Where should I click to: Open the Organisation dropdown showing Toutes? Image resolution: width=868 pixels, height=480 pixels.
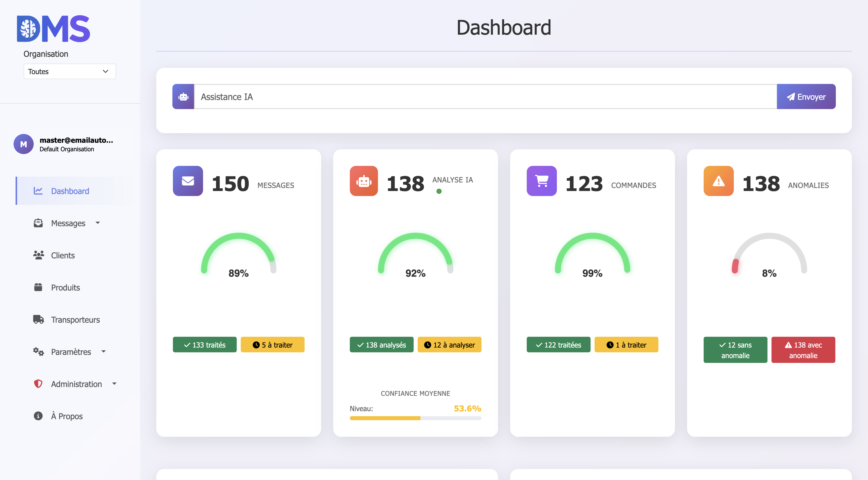tap(70, 71)
